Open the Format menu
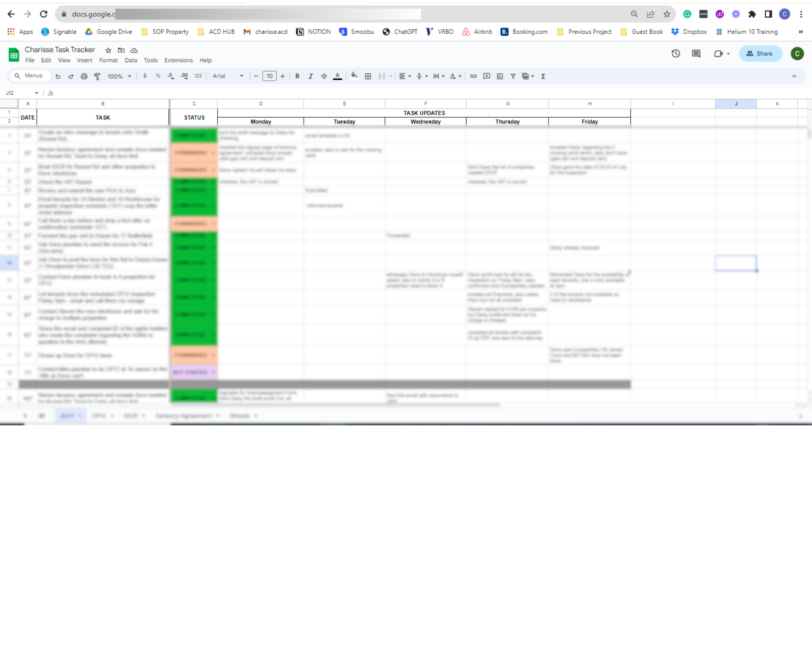Viewport: 812px width, 650px height. point(108,60)
